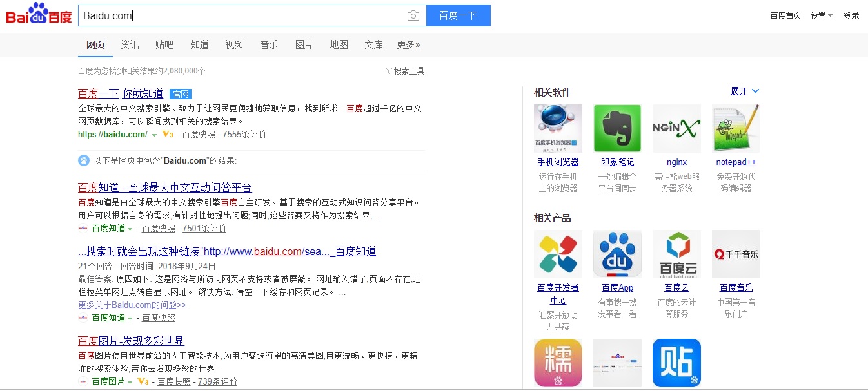The image size is (868, 391).
Task: Click the 登录 link
Action: [851, 15]
